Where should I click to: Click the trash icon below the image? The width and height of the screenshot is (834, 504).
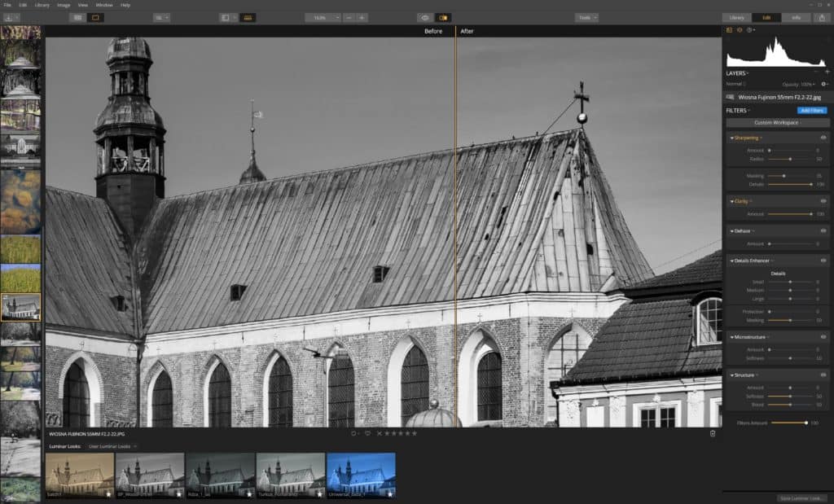click(713, 433)
